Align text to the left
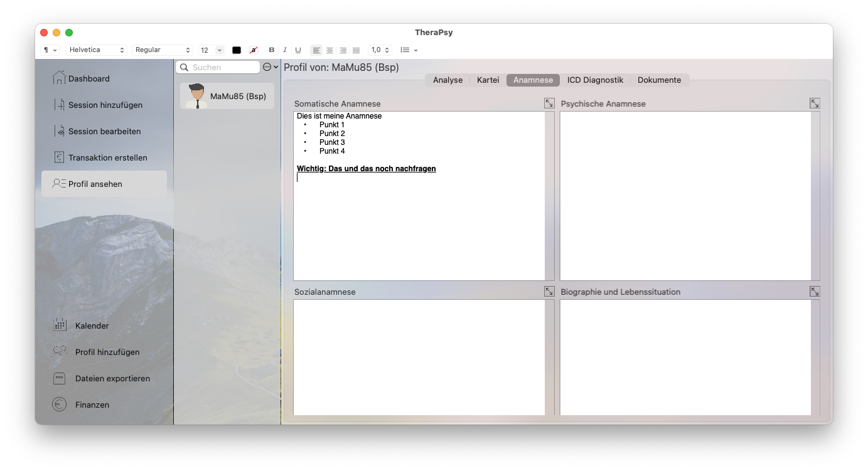The width and height of the screenshot is (868, 471). pyautogui.click(x=316, y=50)
